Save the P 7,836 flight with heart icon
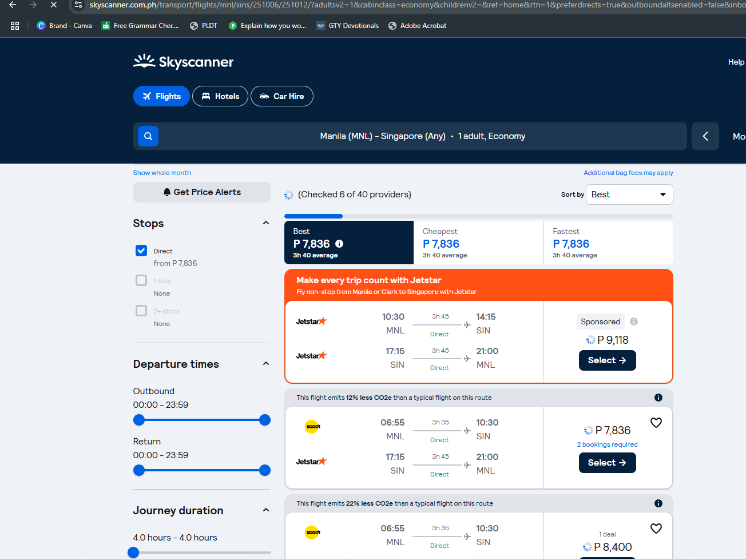This screenshot has height=560, width=746. point(656,423)
